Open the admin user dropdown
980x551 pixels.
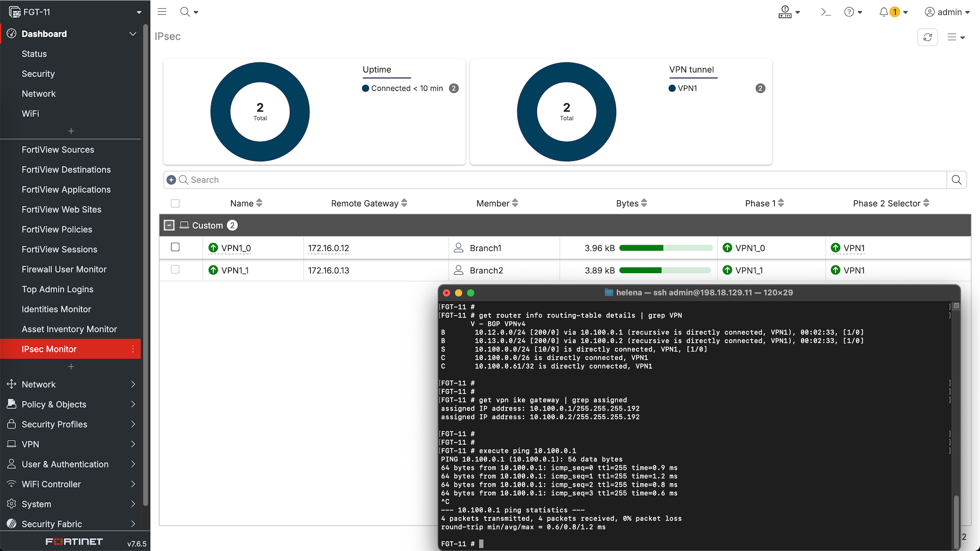coord(947,12)
